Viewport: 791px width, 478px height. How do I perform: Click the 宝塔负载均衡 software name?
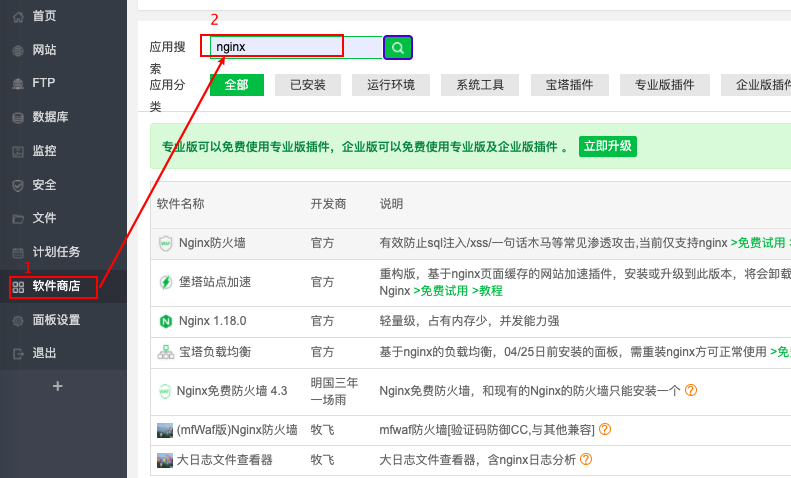pos(215,352)
